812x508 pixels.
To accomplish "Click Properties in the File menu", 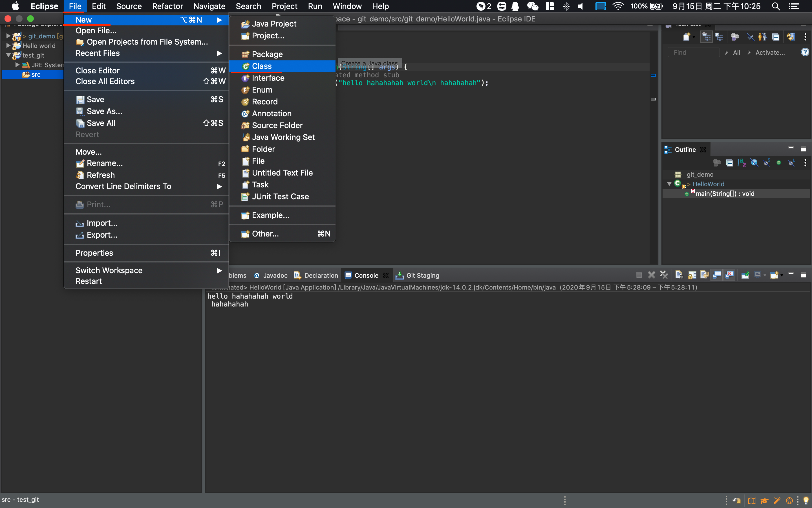I will point(146,253).
